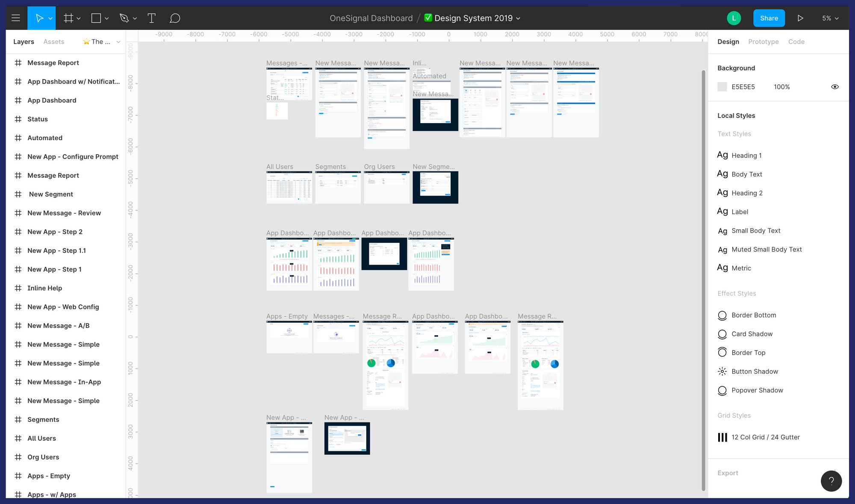The height and width of the screenshot is (504, 855).
Task: Click the Share button
Action: tap(769, 18)
